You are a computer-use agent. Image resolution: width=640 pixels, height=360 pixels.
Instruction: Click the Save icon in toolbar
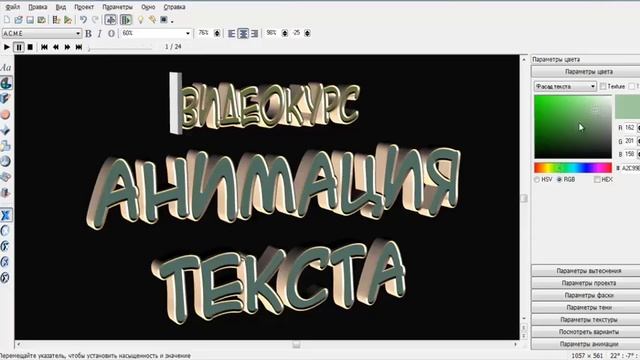[x=30, y=20]
